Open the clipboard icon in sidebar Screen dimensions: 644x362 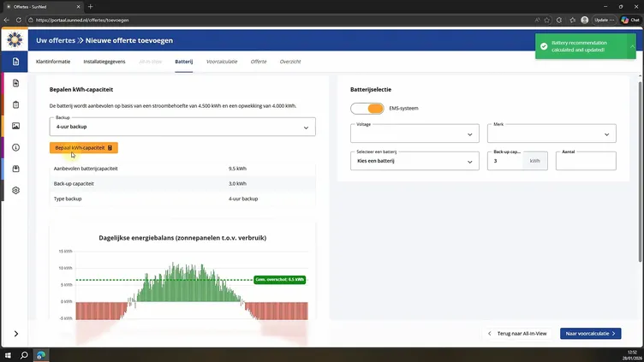[x=15, y=104]
